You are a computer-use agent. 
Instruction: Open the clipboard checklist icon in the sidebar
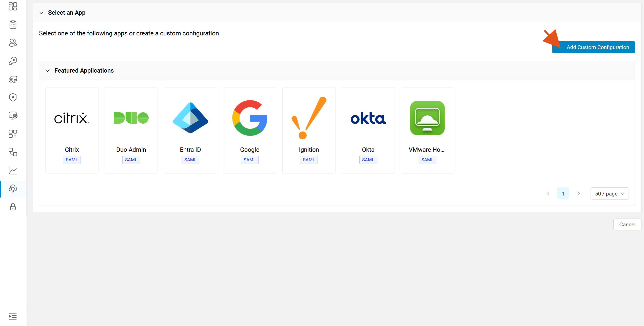point(13,25)
